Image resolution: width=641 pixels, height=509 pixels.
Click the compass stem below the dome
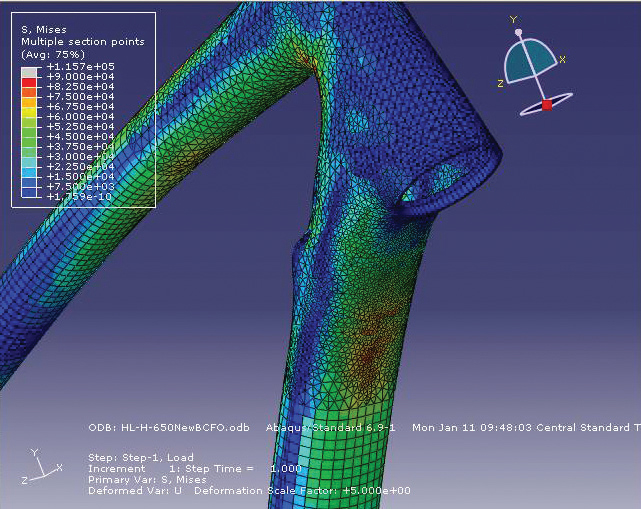click(x=540, y=90)
